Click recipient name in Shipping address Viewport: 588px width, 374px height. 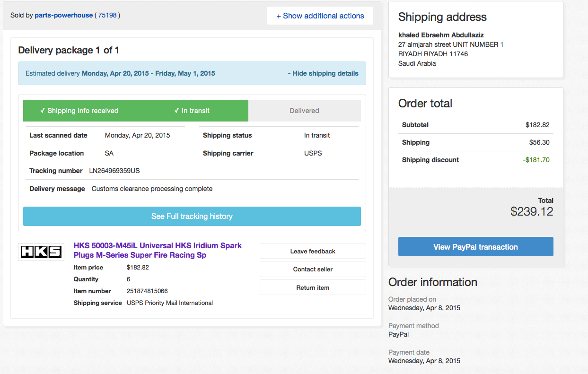point(441,35)
